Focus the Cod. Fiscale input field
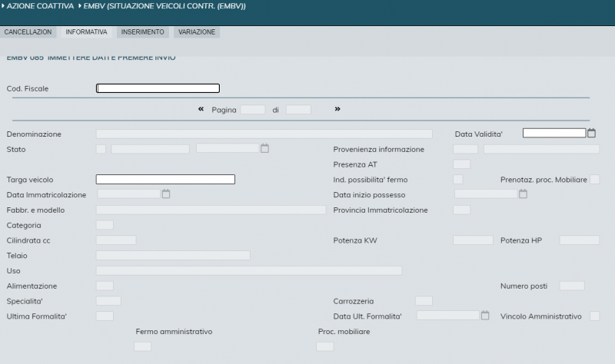Image resolution: width=615 pixels, height=364 pixels. point(158,88)
